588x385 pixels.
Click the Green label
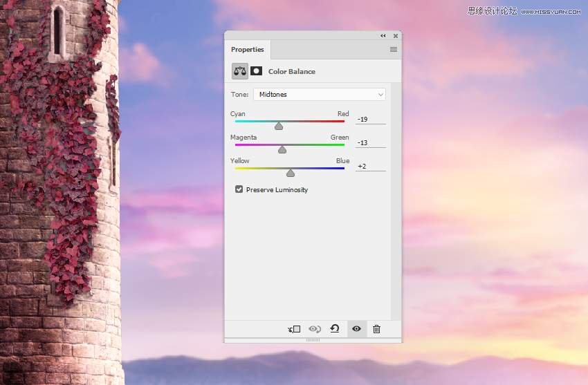coord(340,138)
